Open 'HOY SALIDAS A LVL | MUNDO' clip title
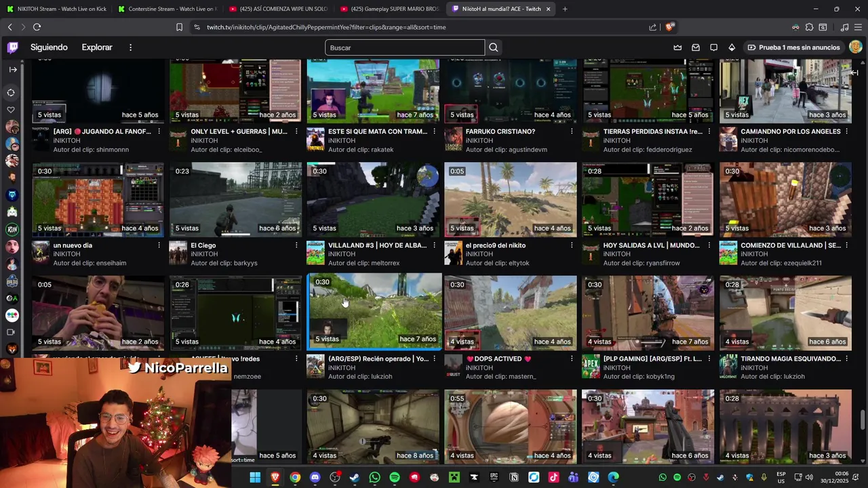The image size is (868, 488). 651,245
